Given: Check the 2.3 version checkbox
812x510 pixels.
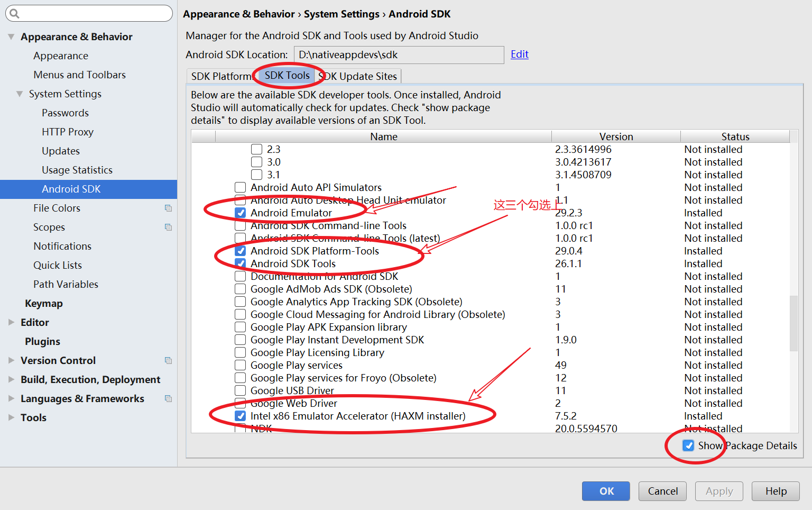Looking at the screenshot, I should 256,149.
